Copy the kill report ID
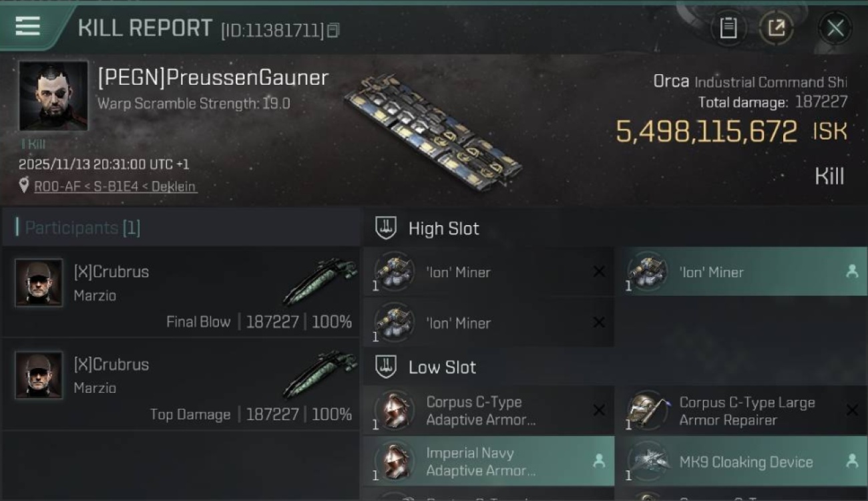This screenshot has width=868, height=501. tap(333, 30)
